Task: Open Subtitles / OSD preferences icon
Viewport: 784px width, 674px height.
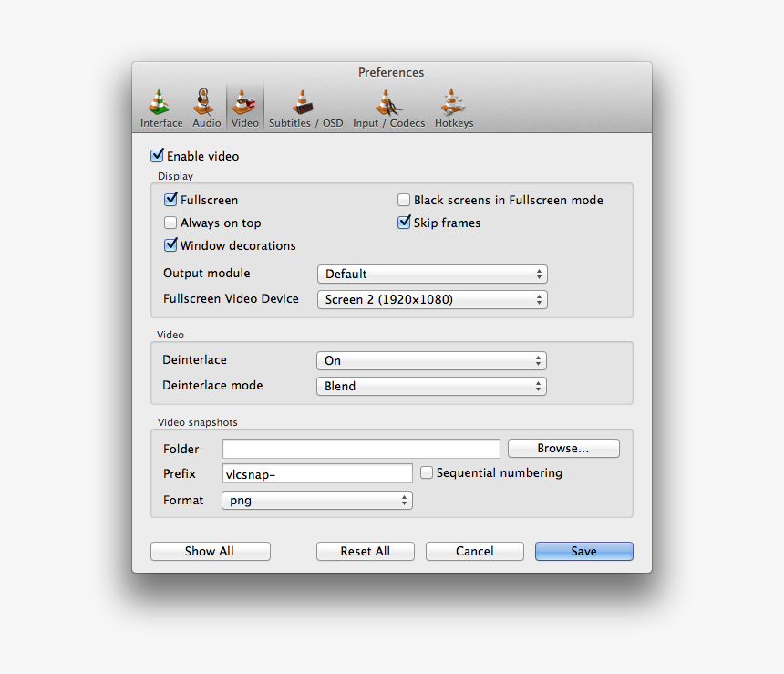Action: pos(304,103)
